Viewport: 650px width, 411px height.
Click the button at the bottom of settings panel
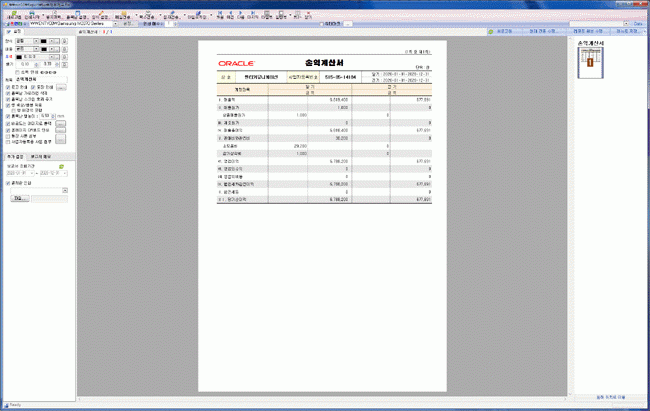(x=20, y=198)
